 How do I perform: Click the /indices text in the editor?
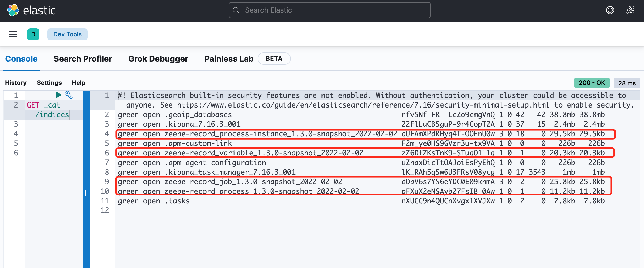pyautogui.click(x=52, y=115)
